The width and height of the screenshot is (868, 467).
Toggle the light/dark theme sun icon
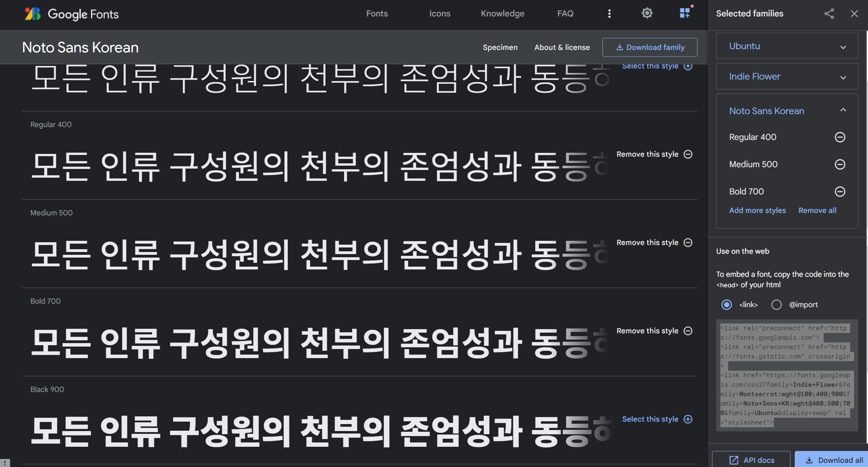tap(647, 13)
